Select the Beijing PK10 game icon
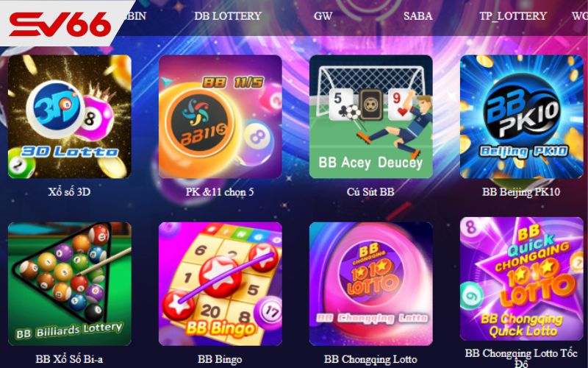The image size is (588, 368). (x=522, y=116)
